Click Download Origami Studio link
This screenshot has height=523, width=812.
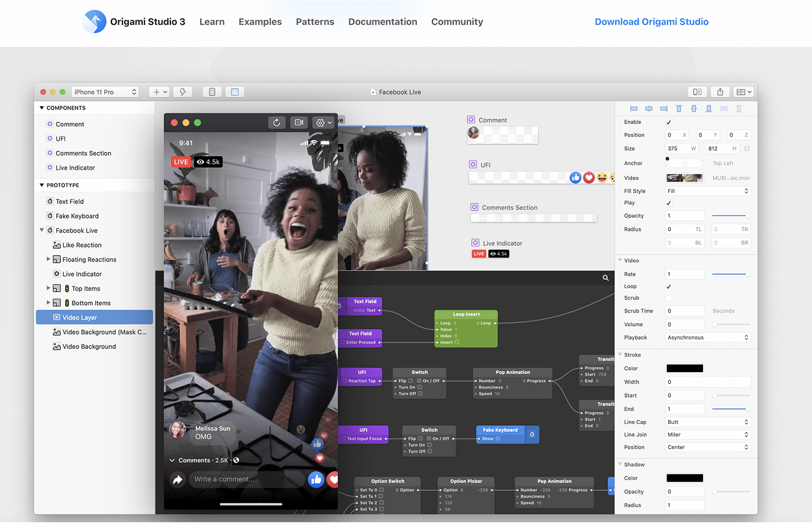pos(651,22)
